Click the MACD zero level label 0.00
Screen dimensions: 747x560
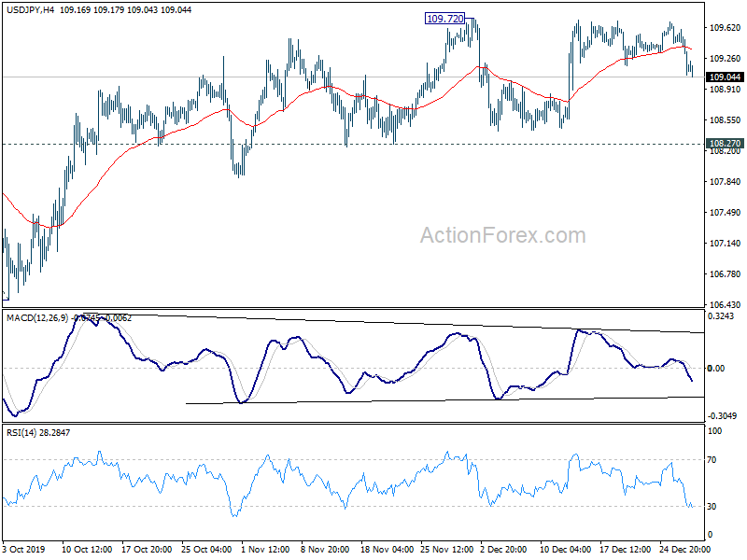(x=716, y=368)
